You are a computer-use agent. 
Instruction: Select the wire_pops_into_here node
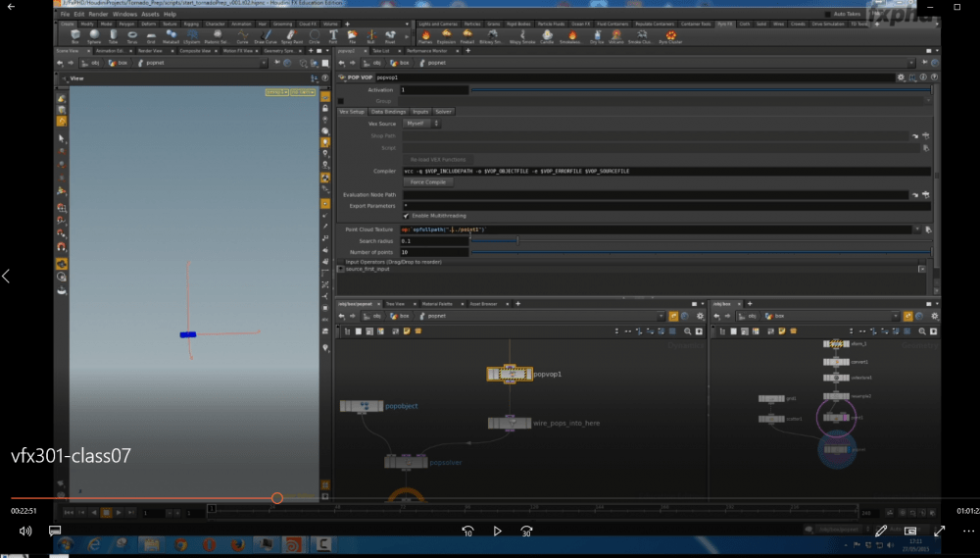coord(510,424)
